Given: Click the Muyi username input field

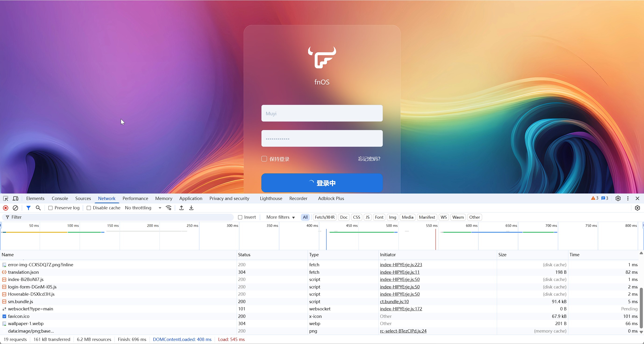Looking at the screenshot, I should click(322, 113).
